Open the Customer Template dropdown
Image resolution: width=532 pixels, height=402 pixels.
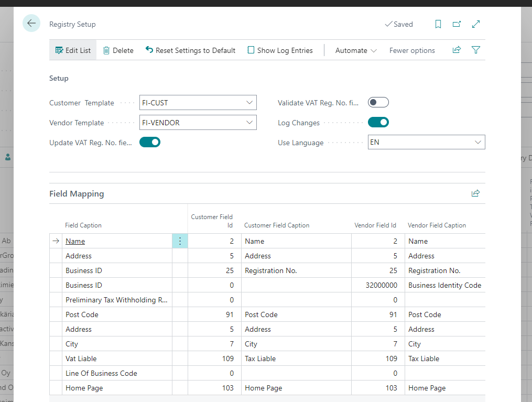coord(250,102)
